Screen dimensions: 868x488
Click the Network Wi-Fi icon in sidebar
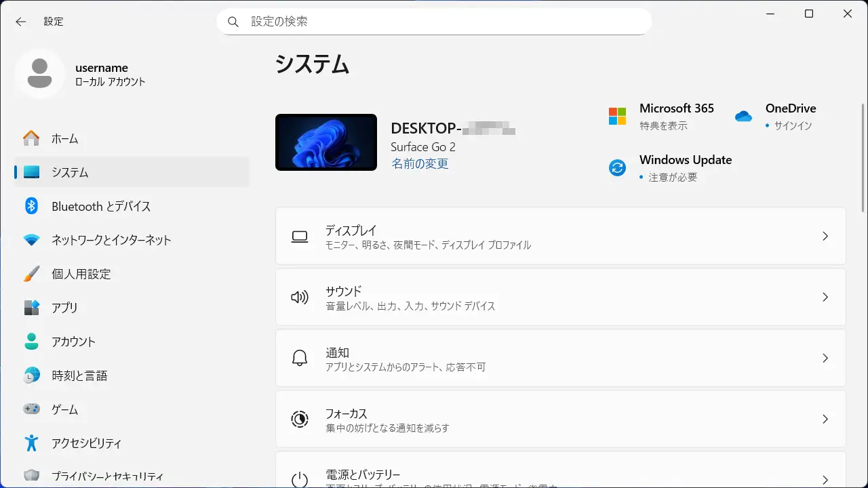tap(31, 240)
